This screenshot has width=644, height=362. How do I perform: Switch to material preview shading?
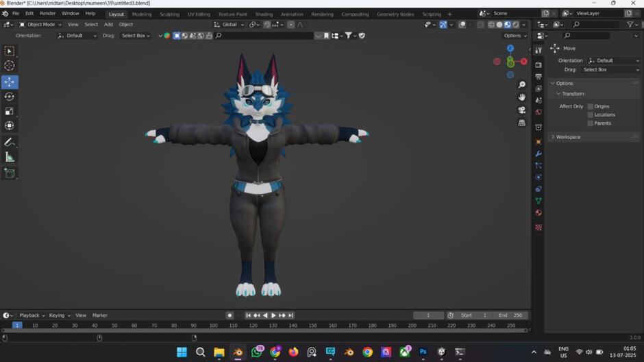tap(508, 25)
